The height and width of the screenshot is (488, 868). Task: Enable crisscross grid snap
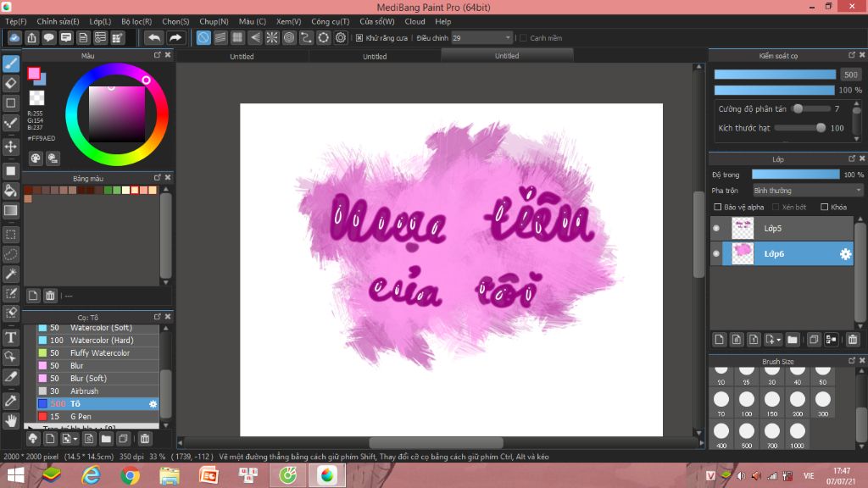point(237,37)
